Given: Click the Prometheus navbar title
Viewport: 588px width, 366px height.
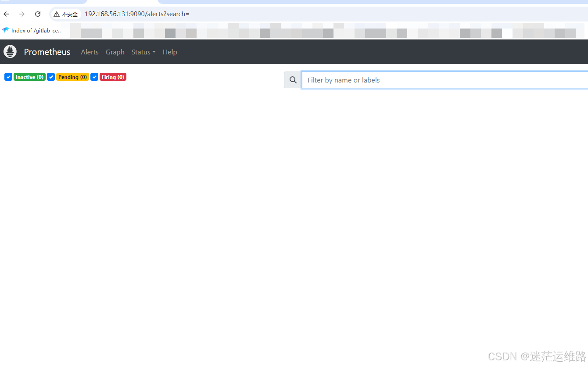Looking at the screenshot, I should (x=47, y=52).
